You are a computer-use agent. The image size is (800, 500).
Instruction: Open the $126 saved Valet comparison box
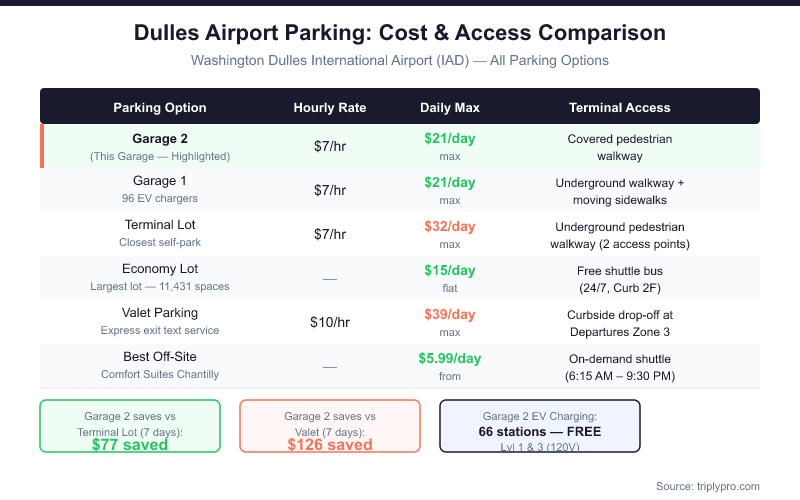tap(330, 426)
